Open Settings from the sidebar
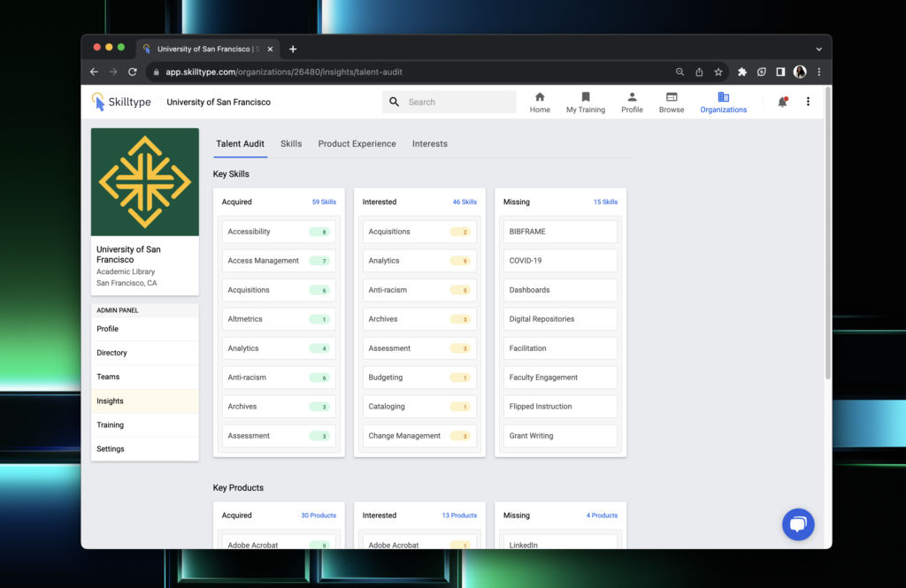Image resolution: width=906 pixels, height=588 pixels. [110, 448]
